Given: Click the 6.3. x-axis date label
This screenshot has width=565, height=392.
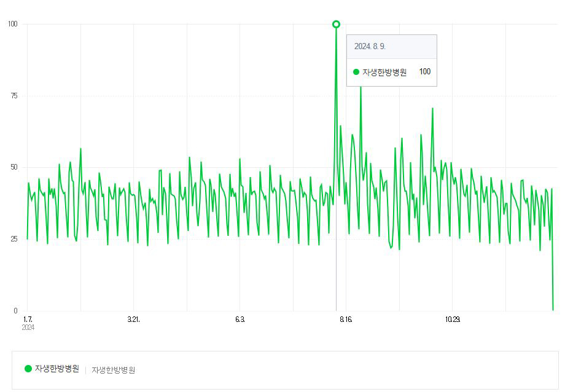Looking at the screenshot, I should coord(240,319).
